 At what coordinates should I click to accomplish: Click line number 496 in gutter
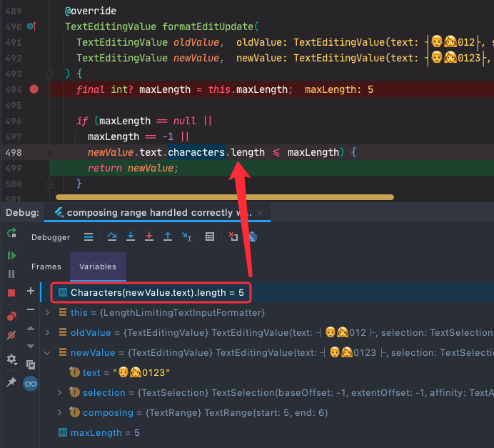pyautogui.click(x=14, y=121)
